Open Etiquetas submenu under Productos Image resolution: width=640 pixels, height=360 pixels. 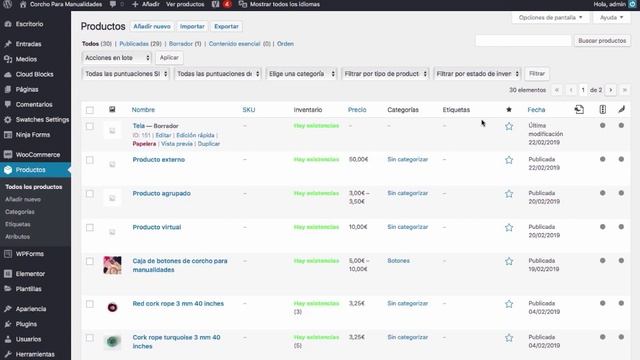(x=18, y=224)
